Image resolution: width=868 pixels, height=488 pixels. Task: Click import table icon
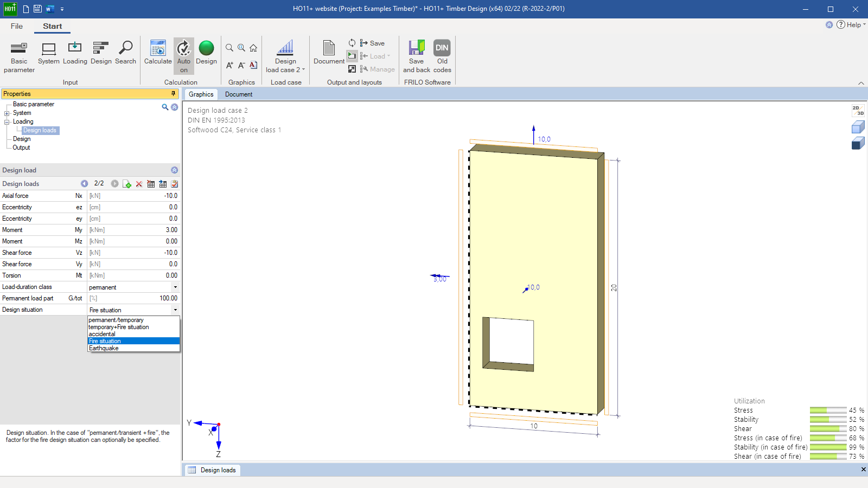[163, 184]
